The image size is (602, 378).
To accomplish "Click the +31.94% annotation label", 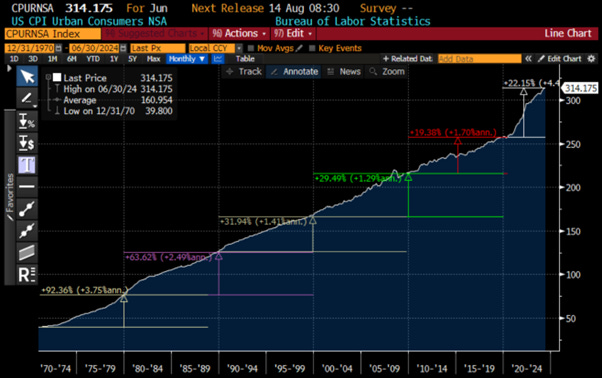I will point(263,221).
